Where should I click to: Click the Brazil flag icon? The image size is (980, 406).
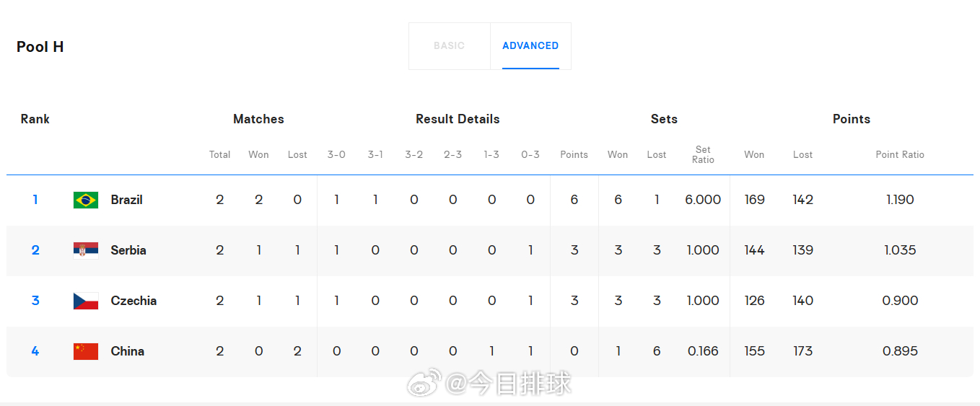point(86,200)
